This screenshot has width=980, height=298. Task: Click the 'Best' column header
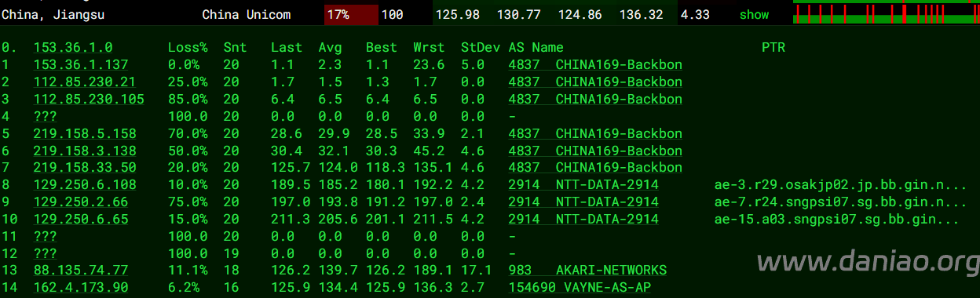(382, 48)
